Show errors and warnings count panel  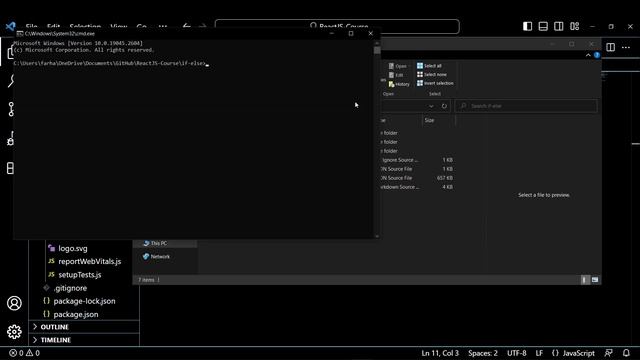[24, 353]
